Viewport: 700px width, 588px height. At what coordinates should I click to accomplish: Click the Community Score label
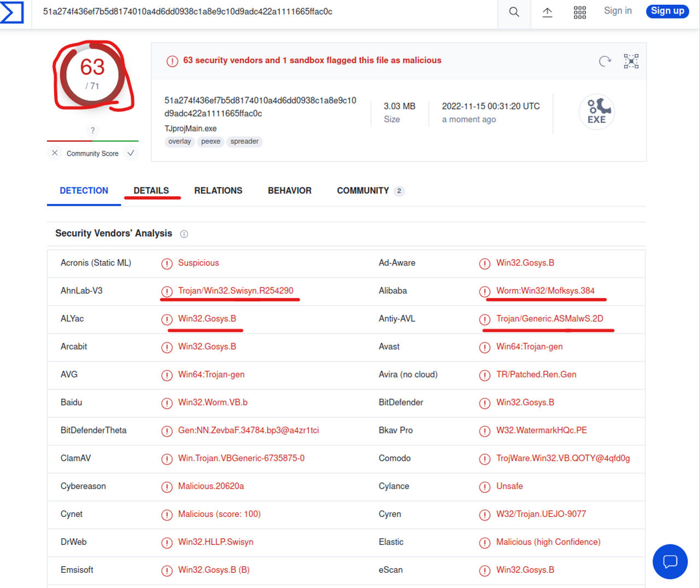[x=92, y=154]
